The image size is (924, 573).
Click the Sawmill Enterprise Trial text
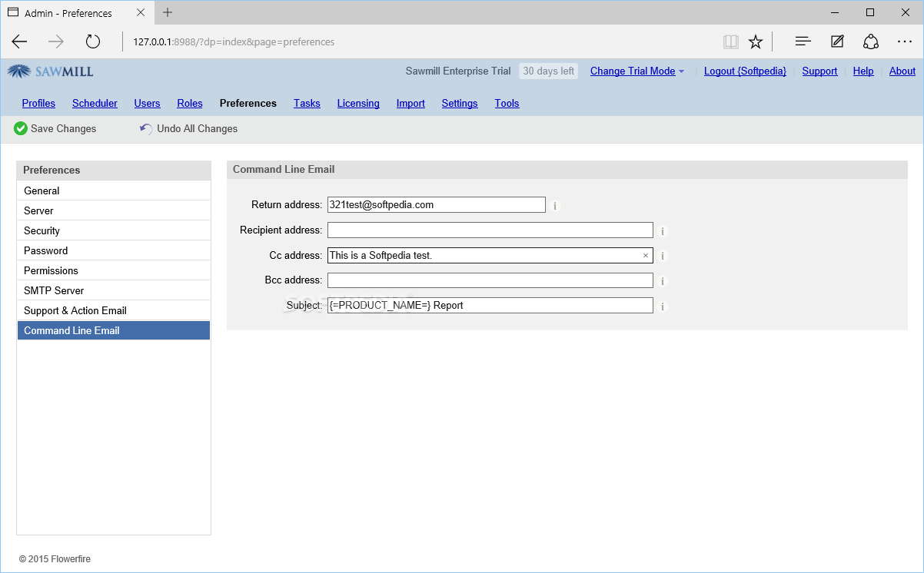[x=458, y=71]
